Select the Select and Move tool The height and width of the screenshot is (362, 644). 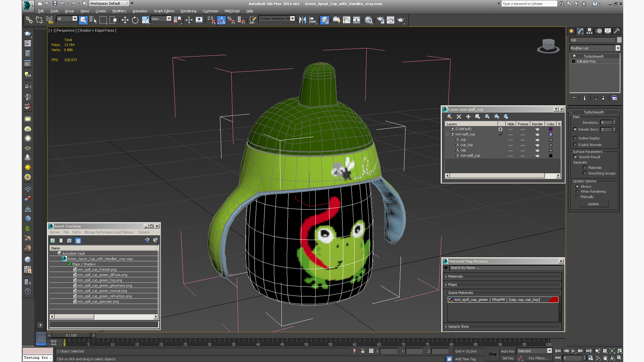(125, 20)
